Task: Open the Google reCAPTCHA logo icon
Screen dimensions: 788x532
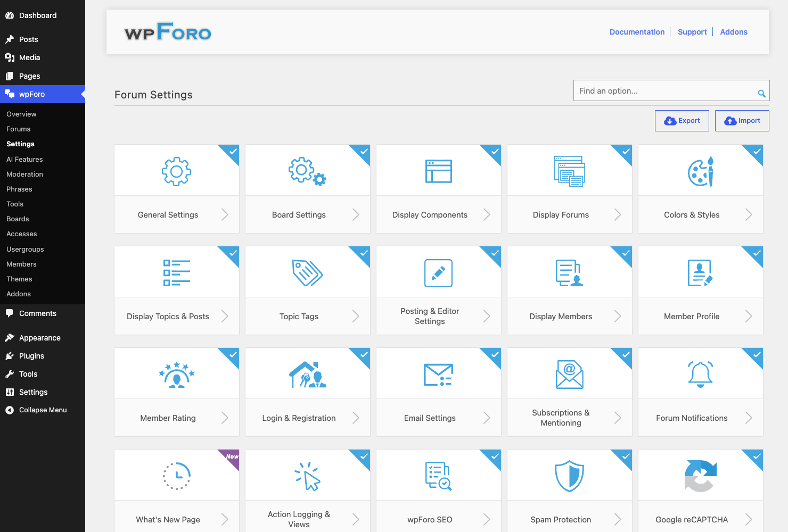Action: click(701, 476)
